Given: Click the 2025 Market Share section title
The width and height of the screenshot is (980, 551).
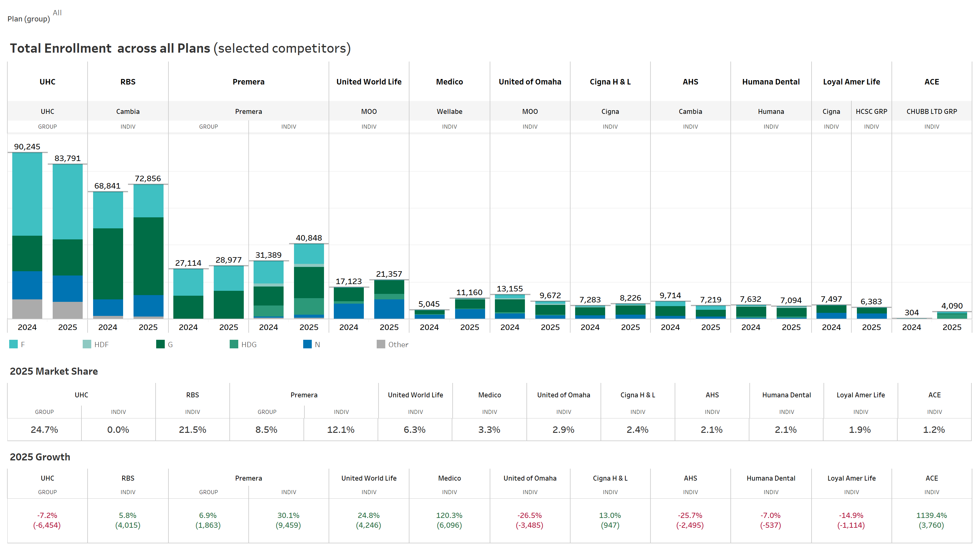Looking at the screenshot, I should 54,371.
